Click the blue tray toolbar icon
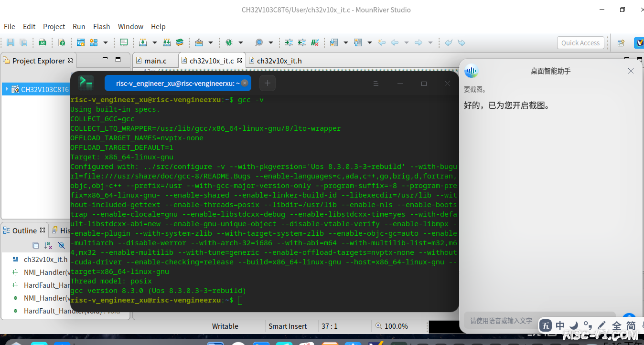 coord(199,42)
